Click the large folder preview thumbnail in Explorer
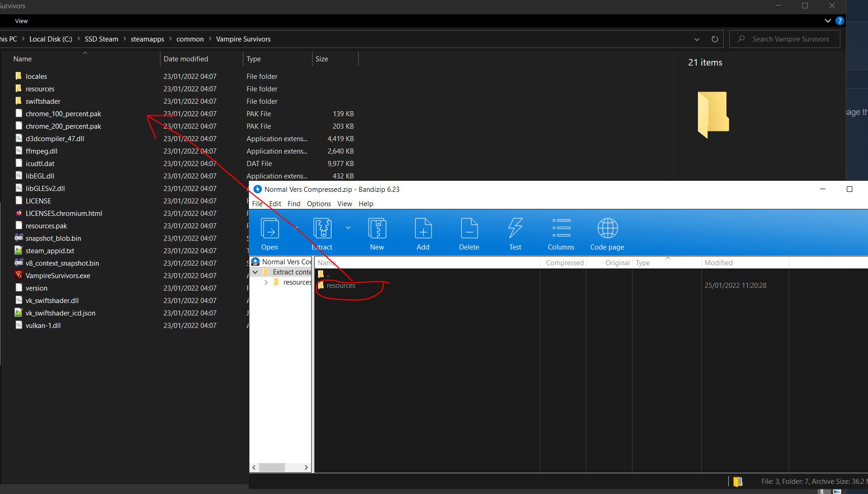Screen dimensions: 868x494 point(713,115)
